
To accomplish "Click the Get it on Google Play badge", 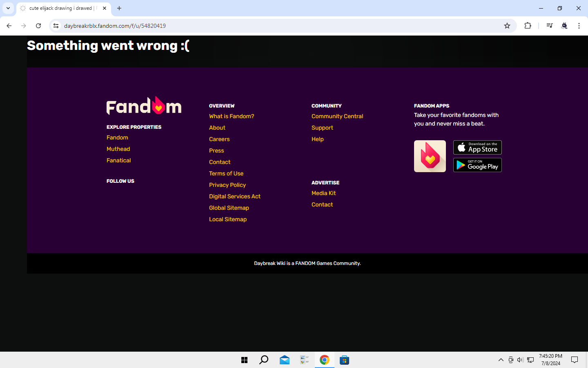I will point(477,165).
